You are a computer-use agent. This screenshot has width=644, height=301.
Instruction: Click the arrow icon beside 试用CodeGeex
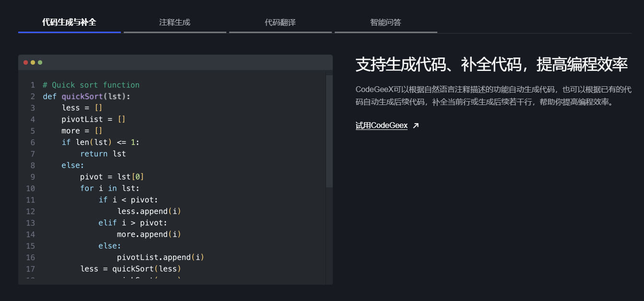coord(416,126)
